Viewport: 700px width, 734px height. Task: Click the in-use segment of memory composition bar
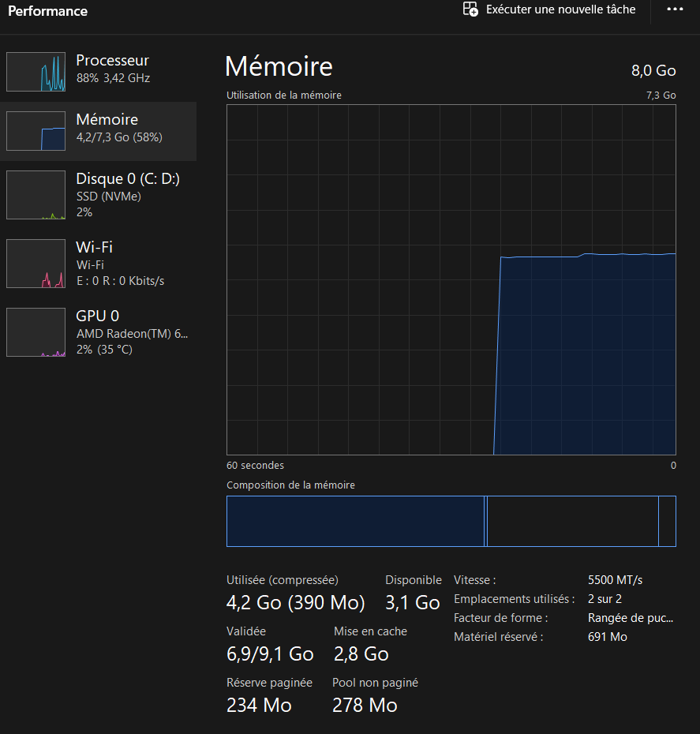pos(355,521)
